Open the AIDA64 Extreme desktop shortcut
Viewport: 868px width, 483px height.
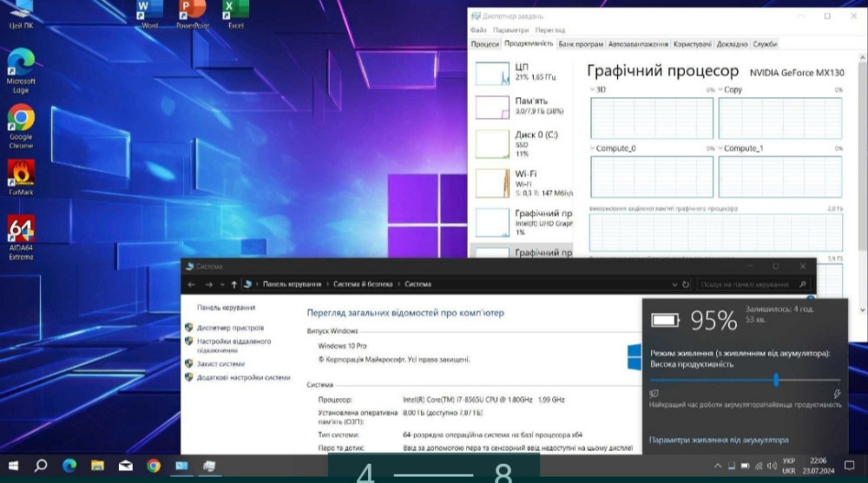click(21, 232)
